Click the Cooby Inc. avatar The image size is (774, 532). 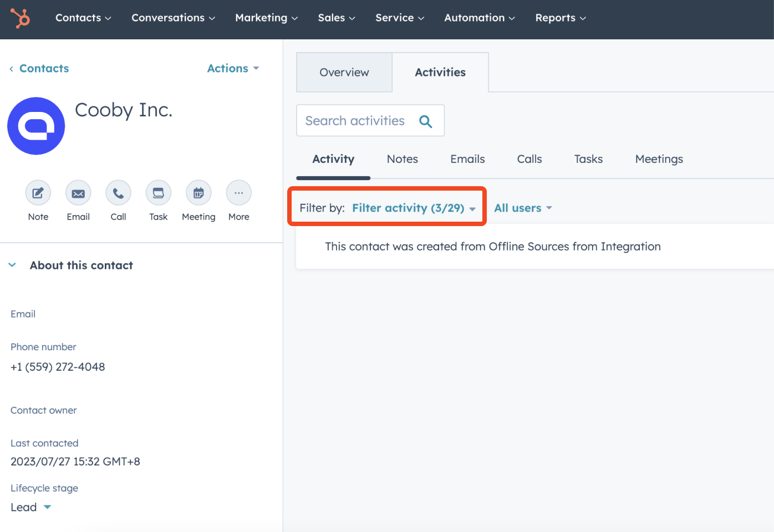pos(36,126)
